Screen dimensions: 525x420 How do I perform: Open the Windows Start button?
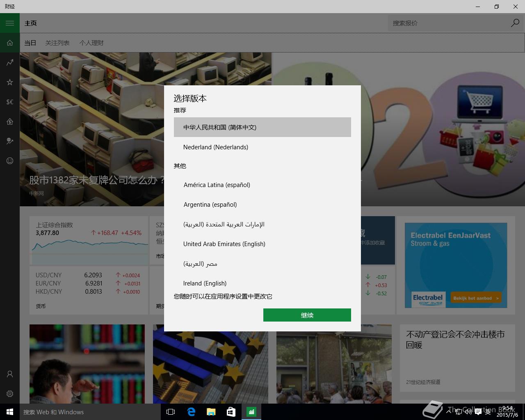point(10,412)
